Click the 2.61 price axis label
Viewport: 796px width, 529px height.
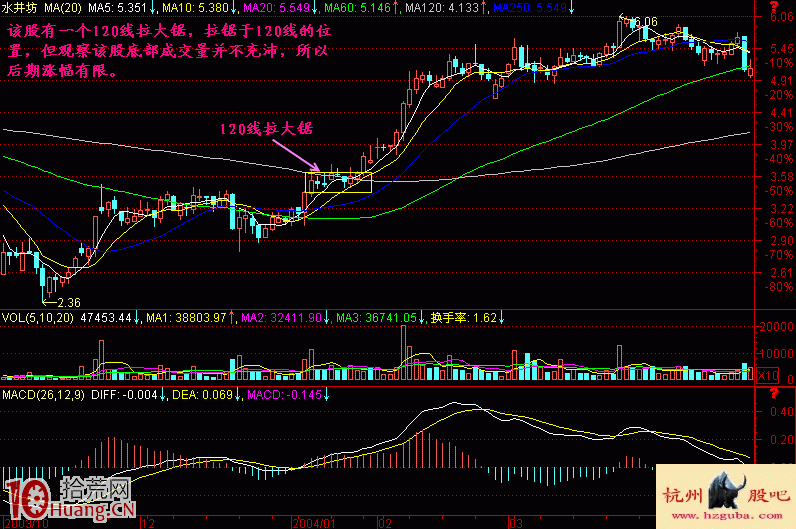pyautogui.click(x=781, y=273)
